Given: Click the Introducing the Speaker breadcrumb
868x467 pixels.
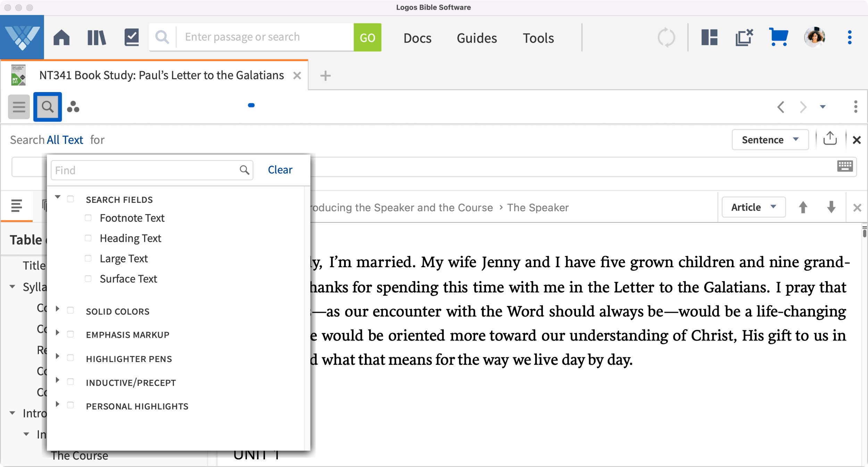Looking at the screenshot, I should coord(401,207).
